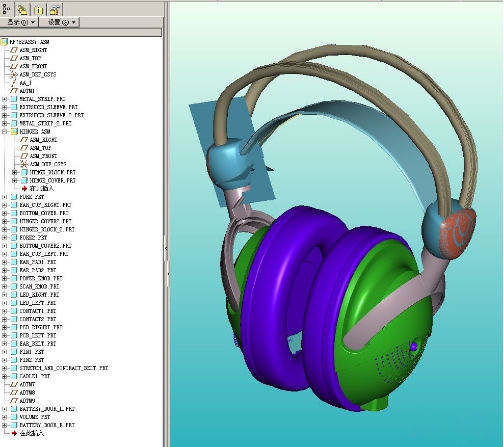
Task: Select the top-level assembly root node icon
Action: pyautogui.click(x=4, y=42)
